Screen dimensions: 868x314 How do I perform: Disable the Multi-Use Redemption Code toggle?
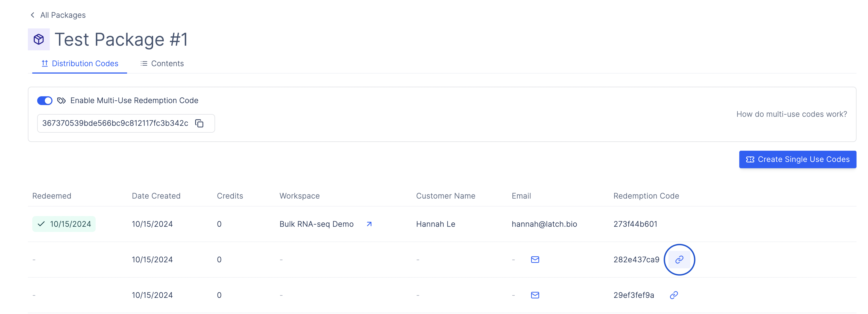[x=45, y=100]
